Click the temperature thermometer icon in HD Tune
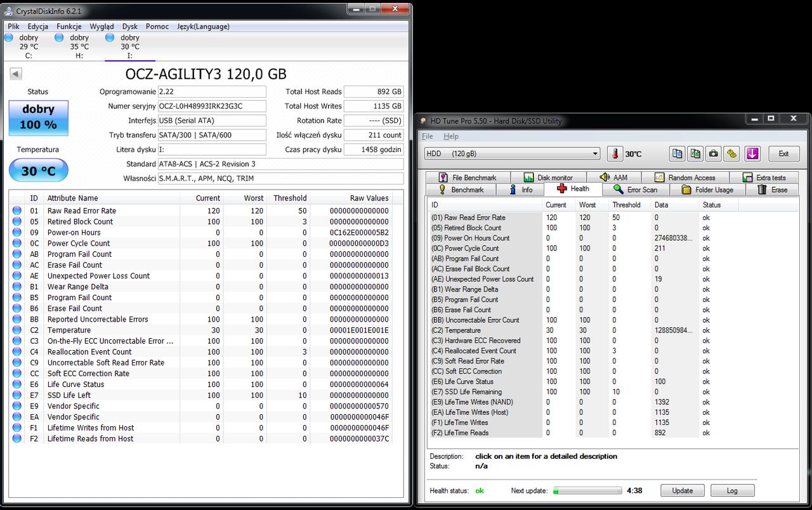This screenshot has height=510, width=812. 615,154
